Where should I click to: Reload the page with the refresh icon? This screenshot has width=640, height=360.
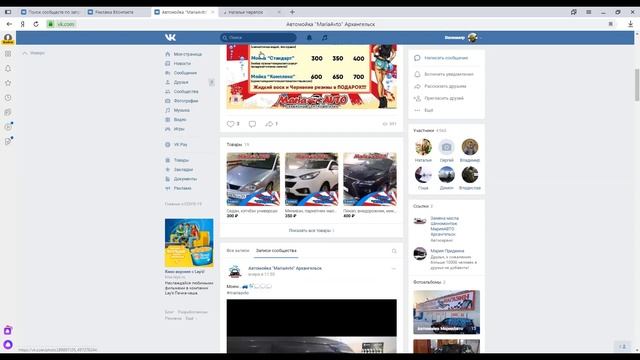coord(36,24)
